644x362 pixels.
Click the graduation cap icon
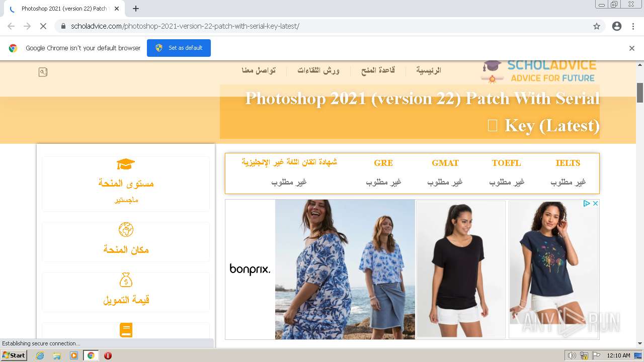(126, 164)
